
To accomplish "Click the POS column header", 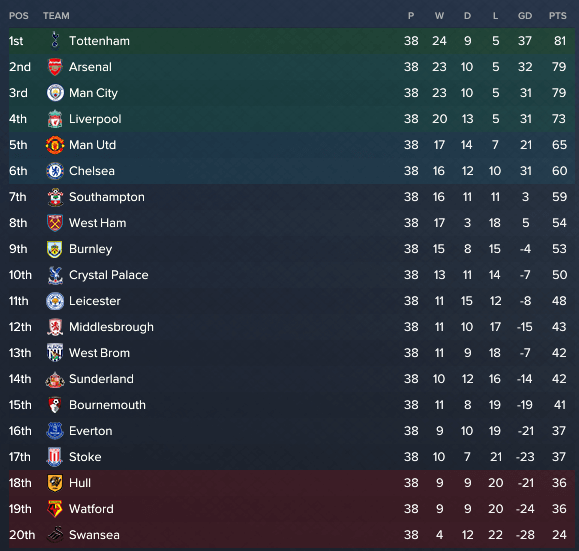I will (x=19, y=16).
